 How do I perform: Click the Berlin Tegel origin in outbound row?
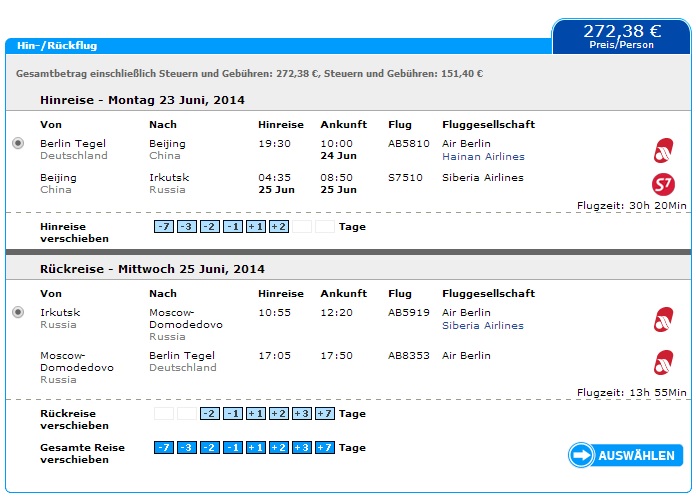coord(73,144)
